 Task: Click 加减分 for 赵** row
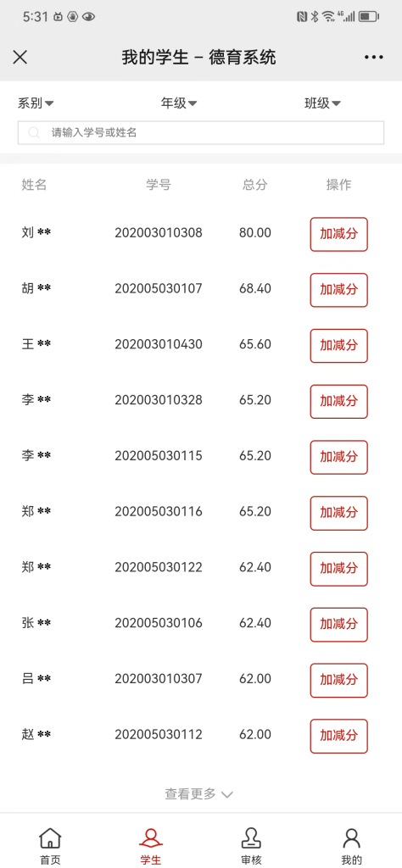tap(339, 737)
